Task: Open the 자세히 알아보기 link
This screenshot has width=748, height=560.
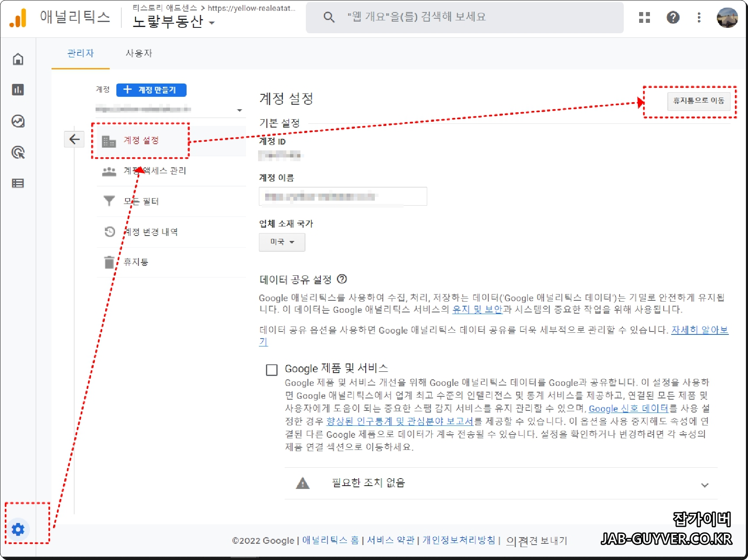Action: (x=700, y=330)
